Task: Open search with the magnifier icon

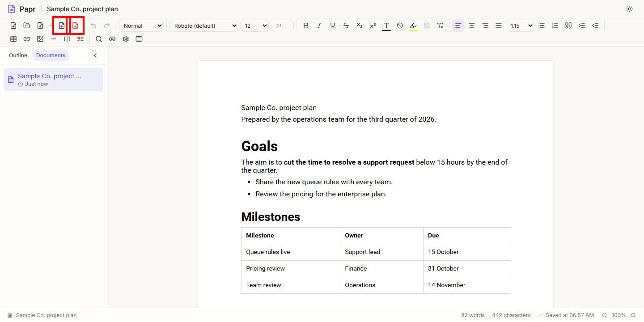Action: click(x=99, y=39)
